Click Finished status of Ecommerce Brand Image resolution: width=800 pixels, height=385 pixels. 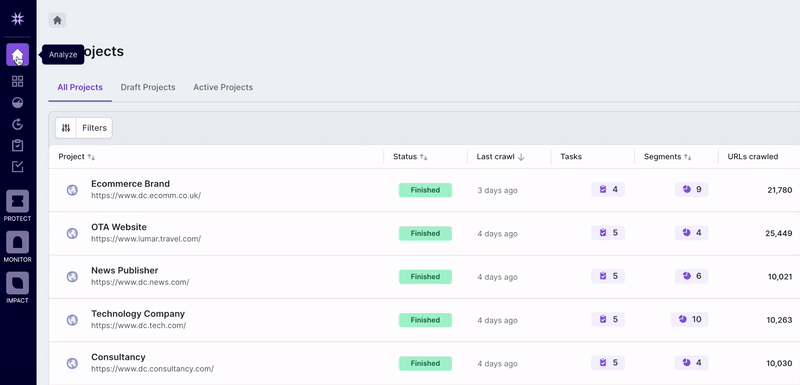(426, 190)
